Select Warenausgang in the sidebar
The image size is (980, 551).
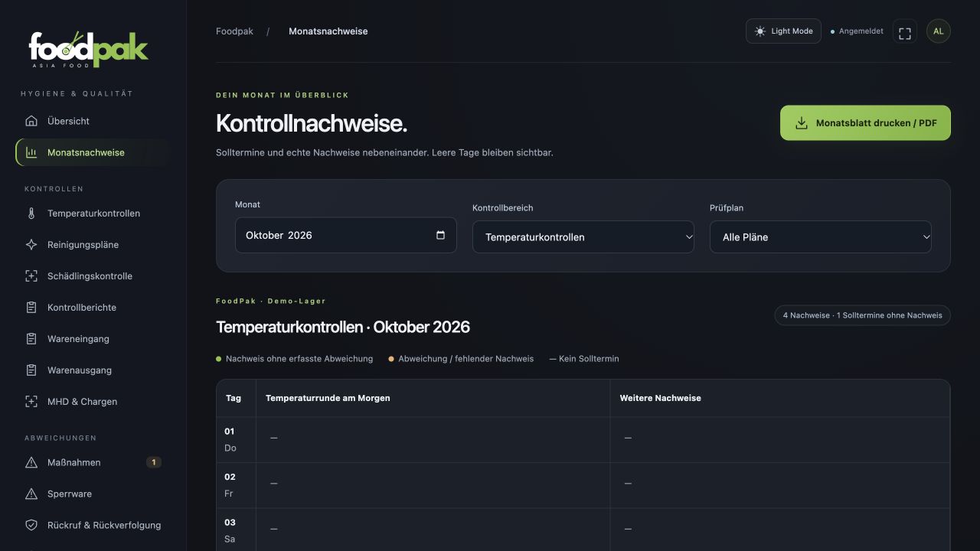click(93, 370)
